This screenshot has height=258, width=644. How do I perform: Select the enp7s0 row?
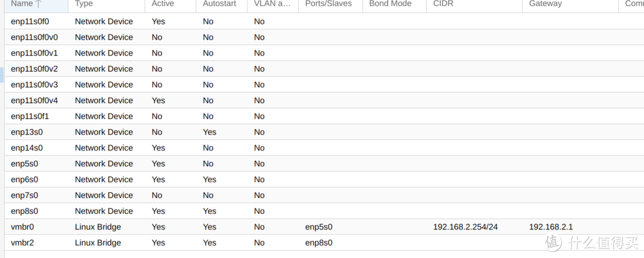324,195
